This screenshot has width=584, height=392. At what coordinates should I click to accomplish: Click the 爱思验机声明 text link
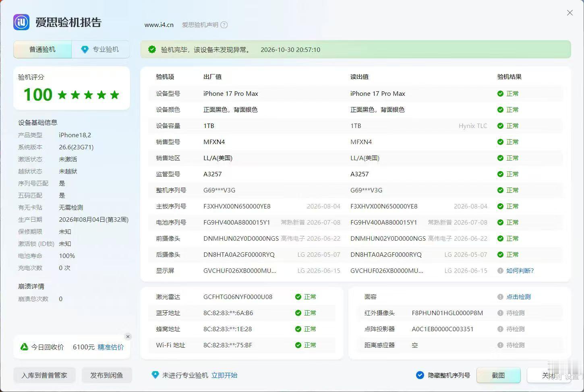click(x=200, y=25)
